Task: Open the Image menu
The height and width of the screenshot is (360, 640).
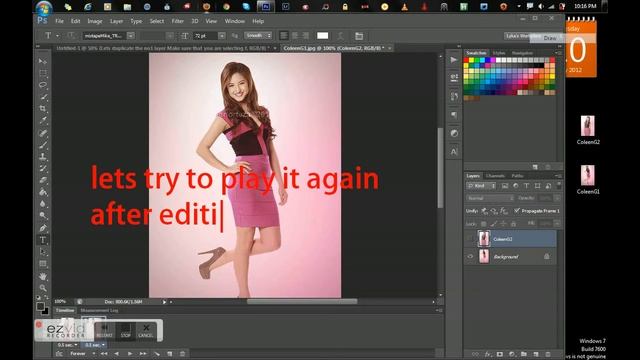Action: pos(95,21)
